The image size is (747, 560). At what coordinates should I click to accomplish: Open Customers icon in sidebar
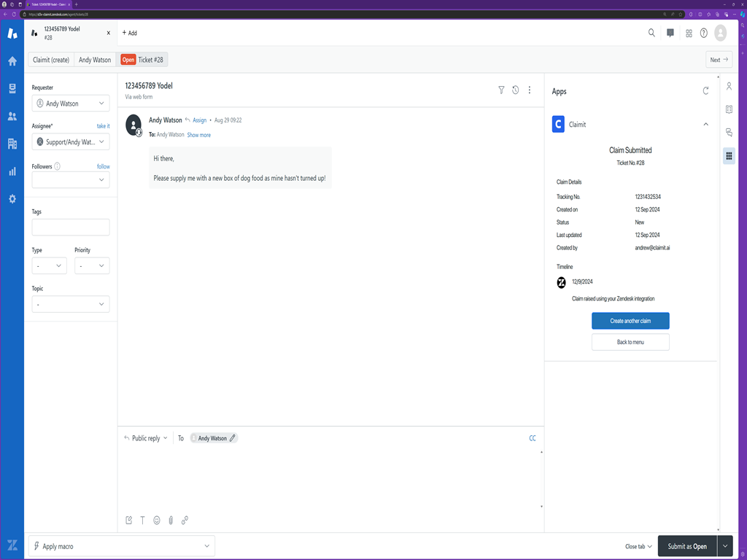point(12,117)
